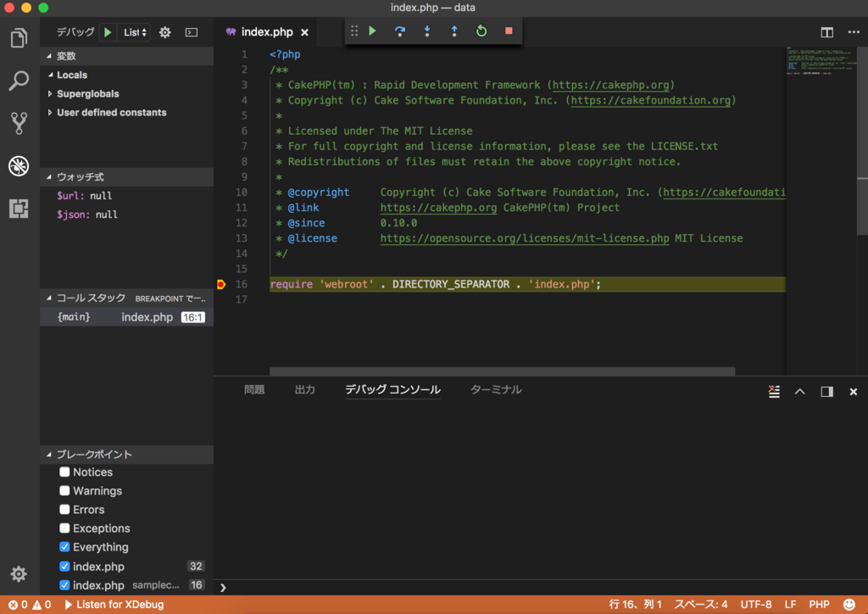Open launch.json with the debug gear icon
Image resolution: width=868 pixels, height=614 pixels.
pyautogui.click(x=165, y=32)
